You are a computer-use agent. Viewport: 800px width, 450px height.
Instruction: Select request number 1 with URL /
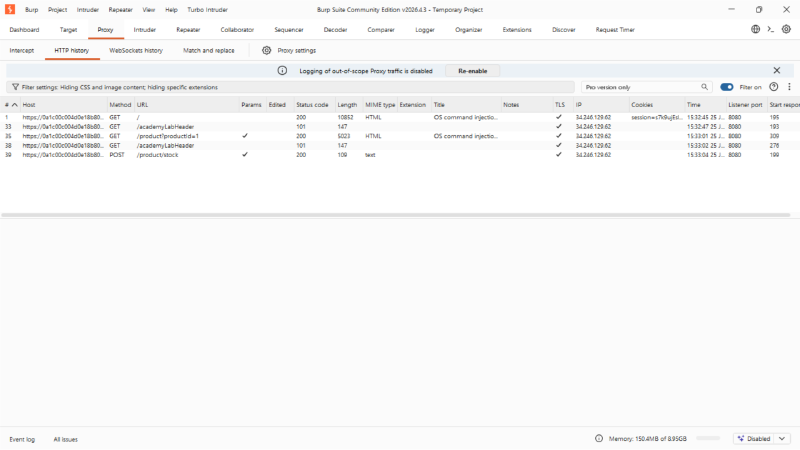(x=400, y=117)
